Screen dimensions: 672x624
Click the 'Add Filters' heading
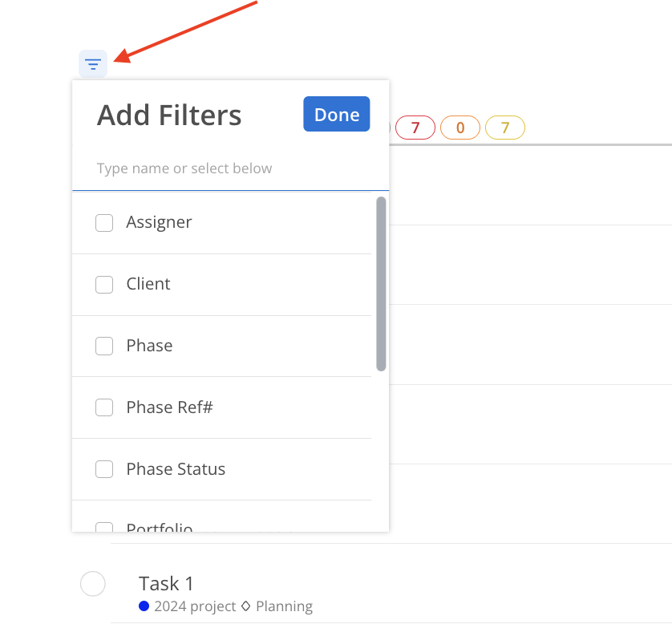pyautogui.click(x=169, y=115)
